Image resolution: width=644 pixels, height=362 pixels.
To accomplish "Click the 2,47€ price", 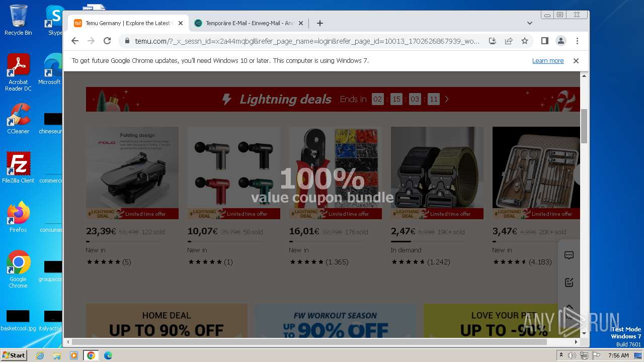I will click(x=403, y=231).
